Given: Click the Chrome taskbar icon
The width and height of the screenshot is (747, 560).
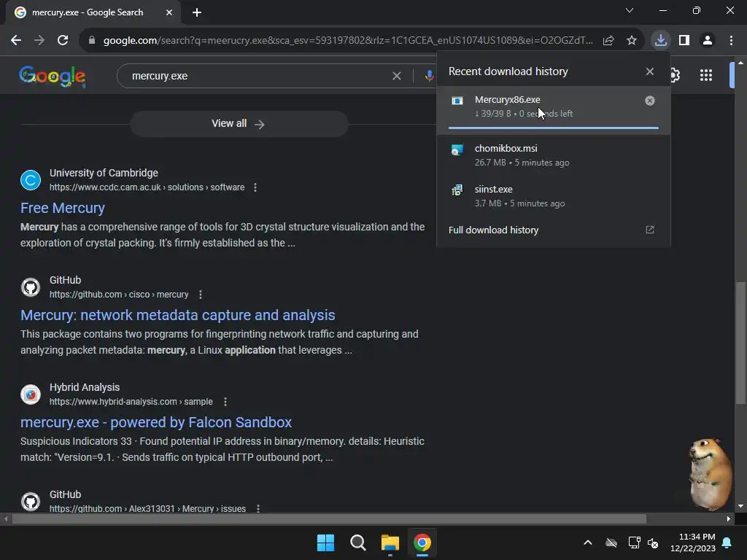Looking at the screenshot, I should tap(422, 542).
